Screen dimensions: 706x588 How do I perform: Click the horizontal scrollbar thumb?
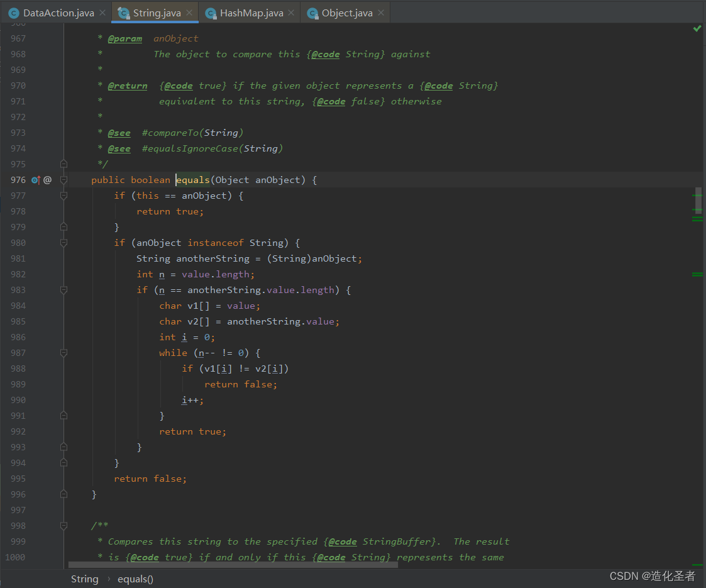pos(233,565)
